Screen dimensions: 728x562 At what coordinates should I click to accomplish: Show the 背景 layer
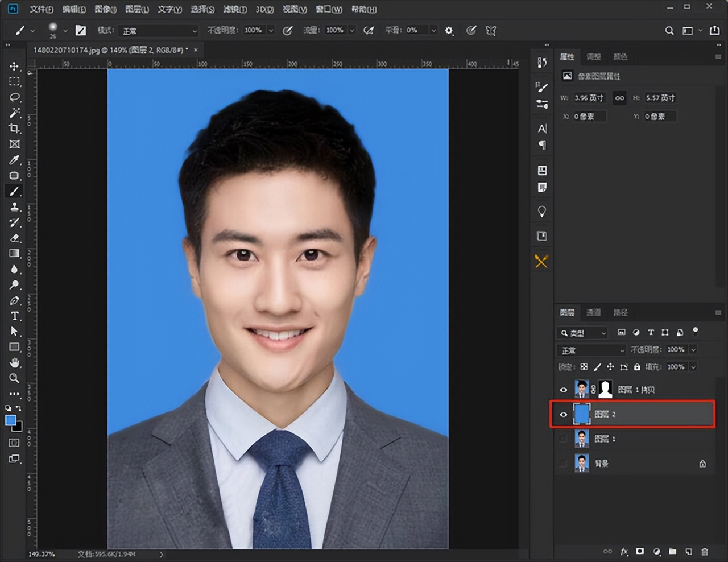(563, 464)
